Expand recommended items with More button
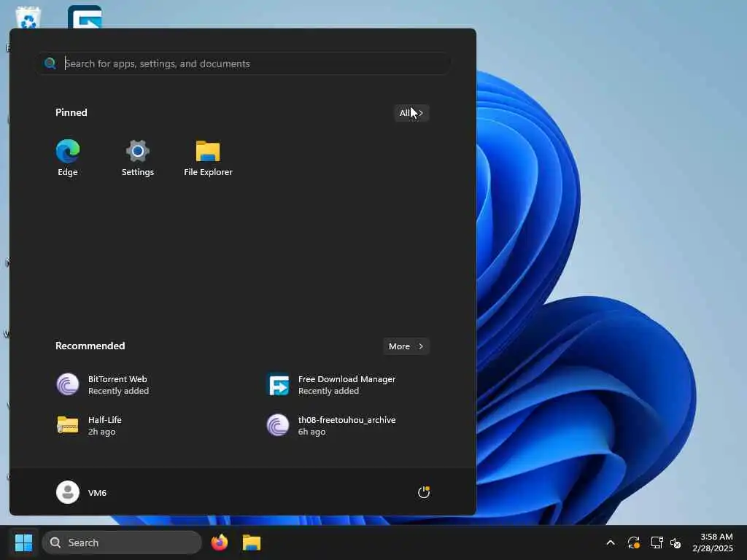Screen dimensions: 747x560 pos(406,346)
